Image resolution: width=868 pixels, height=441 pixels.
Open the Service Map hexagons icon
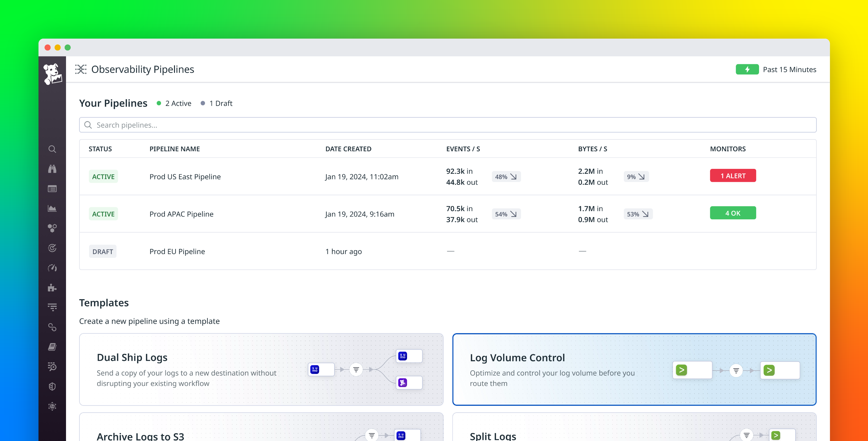pyautogui.click(x=52, y=228)
